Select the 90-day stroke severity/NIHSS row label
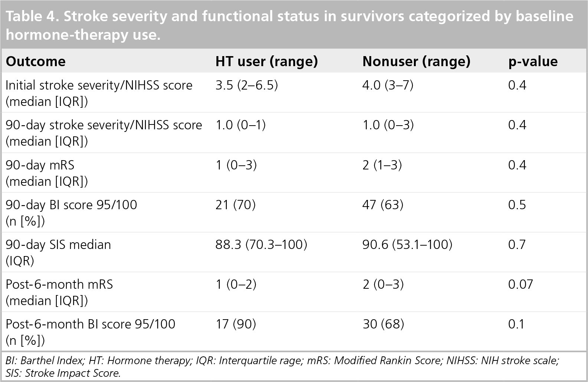This screenshot has height=382, width=588. [x=104, y=133]
